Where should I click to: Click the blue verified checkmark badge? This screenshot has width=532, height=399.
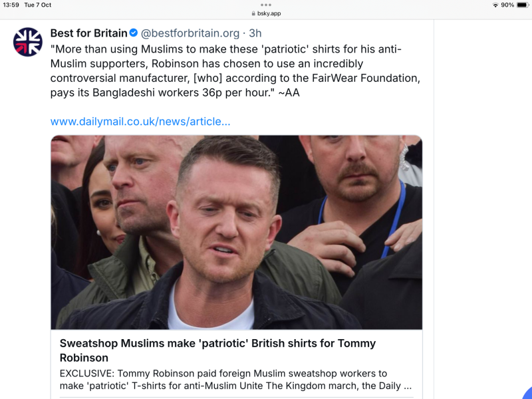[x=132, y=33]
